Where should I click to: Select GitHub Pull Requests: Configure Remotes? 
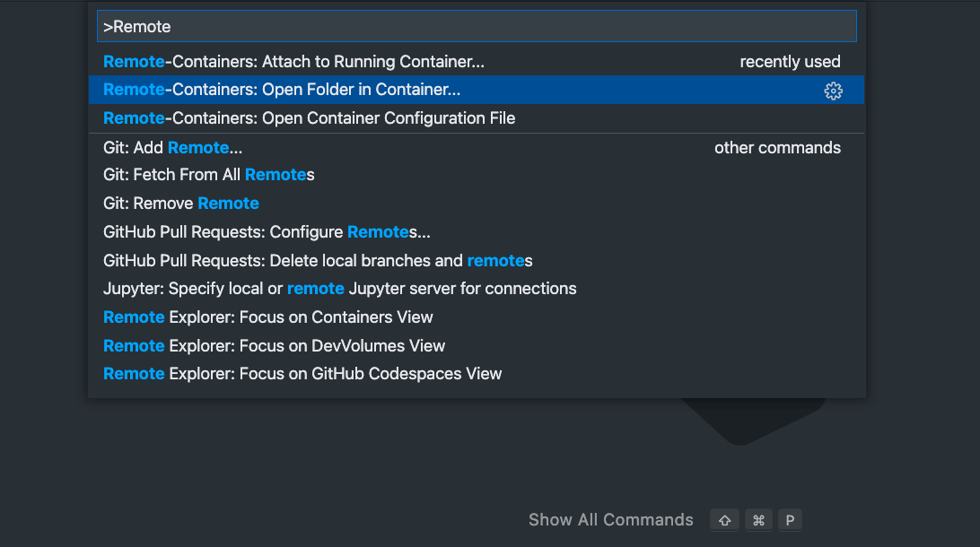click(477, 232)
